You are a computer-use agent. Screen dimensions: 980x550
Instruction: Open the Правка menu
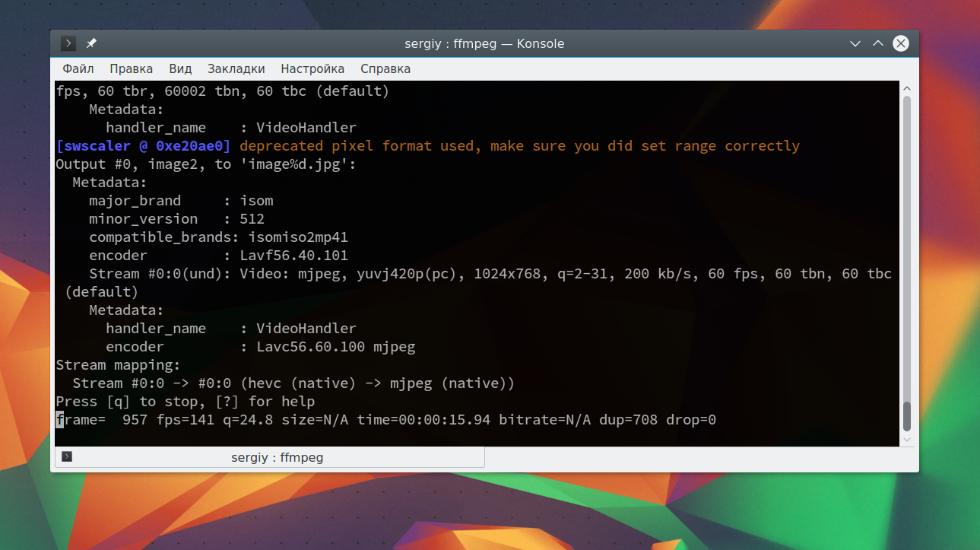(x=131, y=68)
